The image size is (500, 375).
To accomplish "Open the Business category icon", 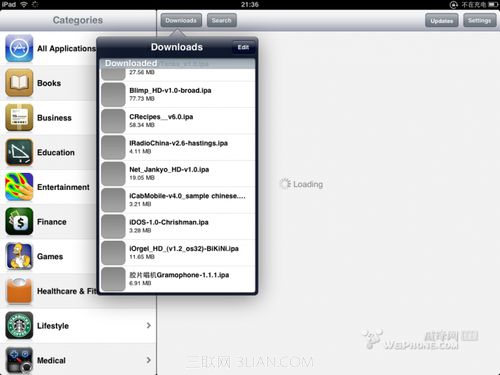I will [19, 118].
